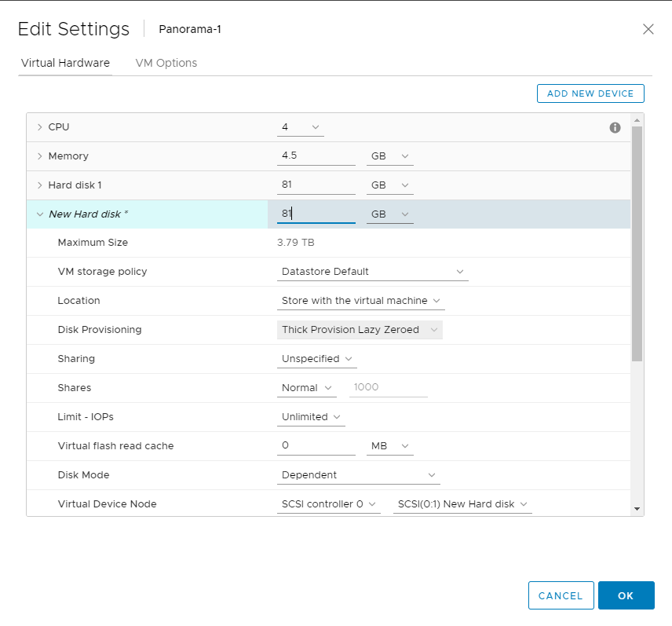Expand the Hard disk 1 section
This screenshot has height=626, width=672.
pos(40,185)
